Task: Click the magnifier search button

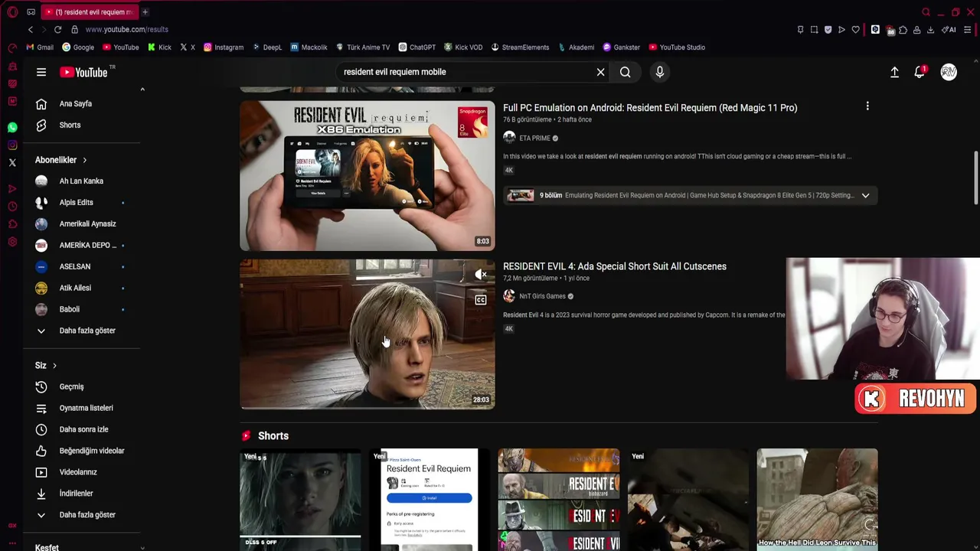Action: 626,72
